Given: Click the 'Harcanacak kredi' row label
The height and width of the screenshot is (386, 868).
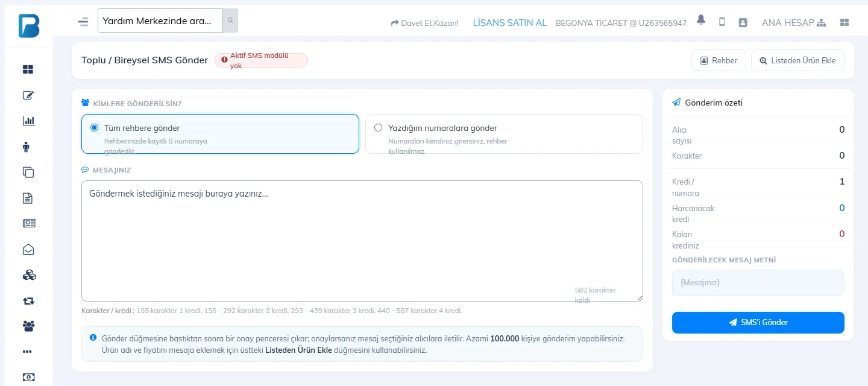Looking at the screenshot, I should coord(693,214).
